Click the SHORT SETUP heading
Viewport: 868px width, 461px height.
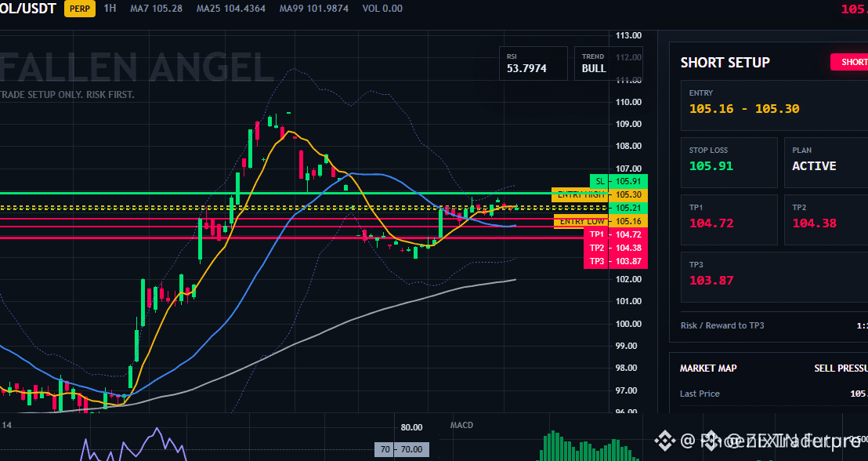[725, 63]
